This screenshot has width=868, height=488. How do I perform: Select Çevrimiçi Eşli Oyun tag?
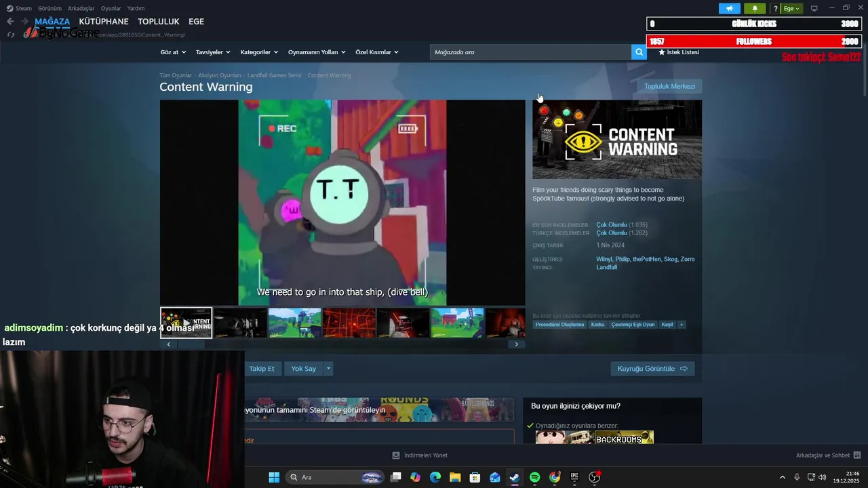click(633, 325)
